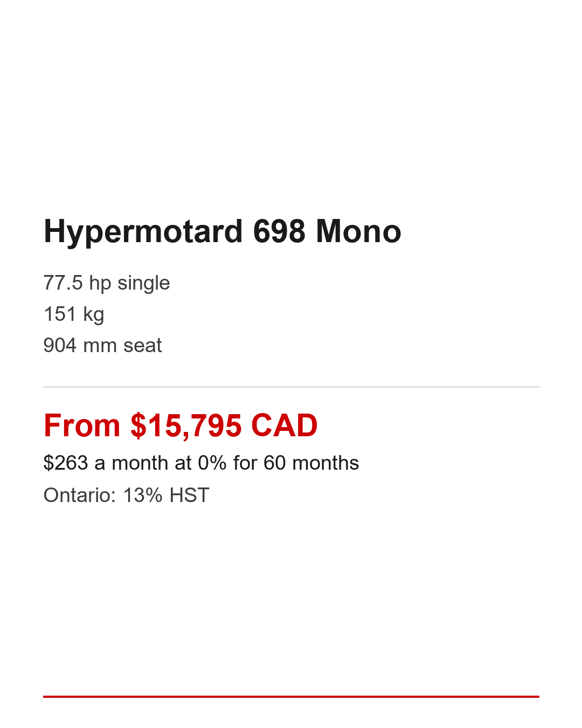Click the Ontario: 13% HST tax line
Image resolution: width=582 pixels, height=728 pixels.
coord(126,496)
